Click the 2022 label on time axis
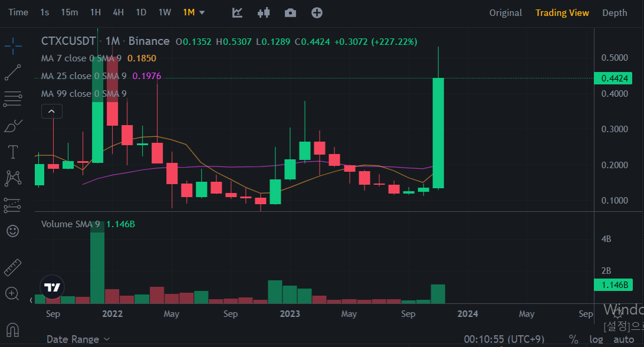The width and height of the screenshot is (644, 347). [112, 314]
